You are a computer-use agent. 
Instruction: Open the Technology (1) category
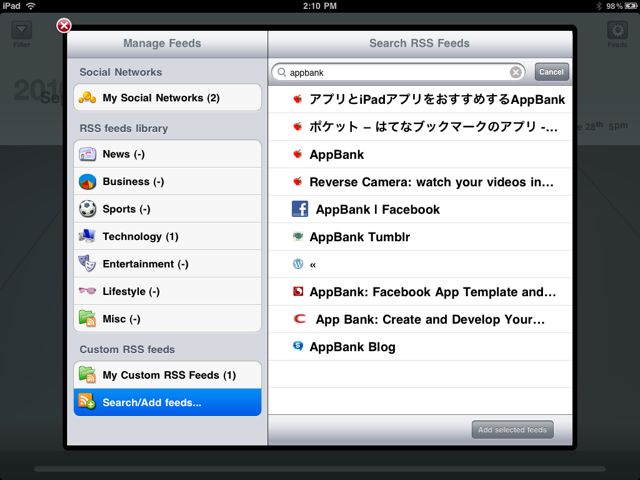pyautogui.click(x=167, y=236)
